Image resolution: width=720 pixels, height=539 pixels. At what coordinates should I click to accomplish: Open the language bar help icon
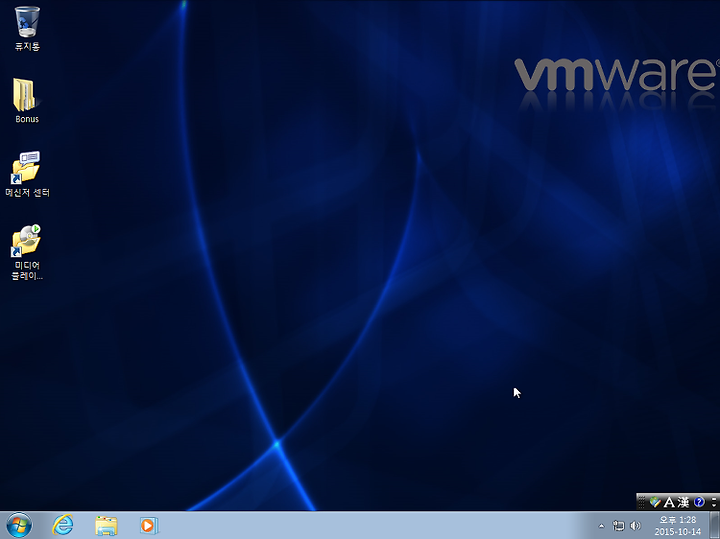tap(699, 502)
